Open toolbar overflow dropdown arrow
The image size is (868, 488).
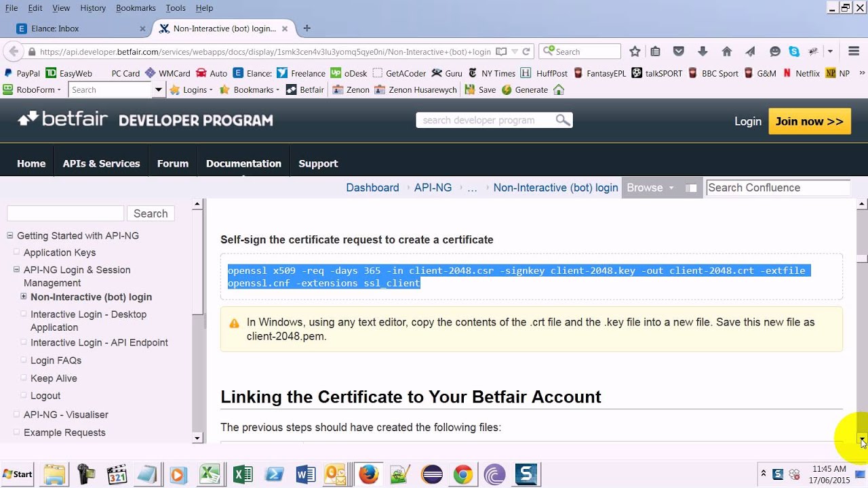(830, 52)
